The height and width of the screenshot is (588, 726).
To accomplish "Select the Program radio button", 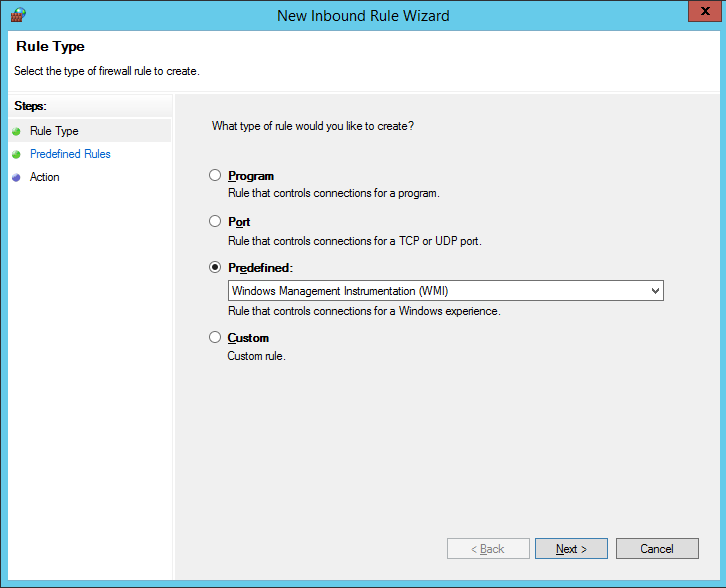I will pyautogui.click(x=215, y=175).
